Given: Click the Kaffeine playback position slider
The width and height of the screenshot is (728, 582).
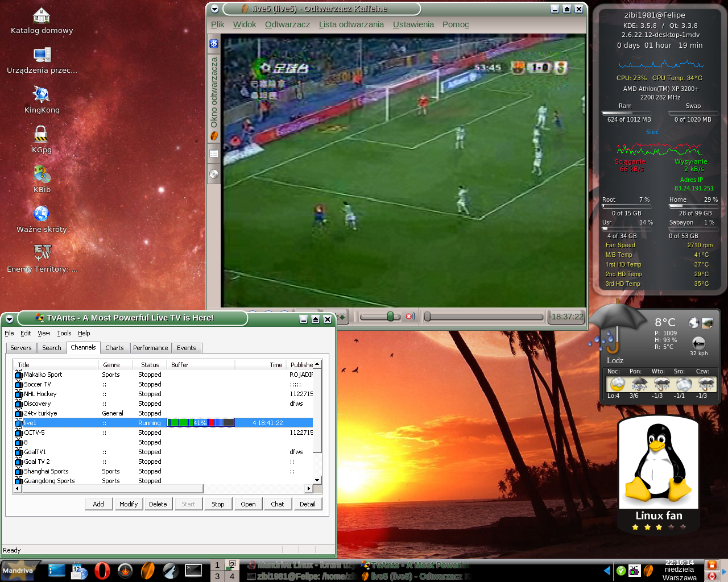Looking at the screenshot, I should (484, 317).
